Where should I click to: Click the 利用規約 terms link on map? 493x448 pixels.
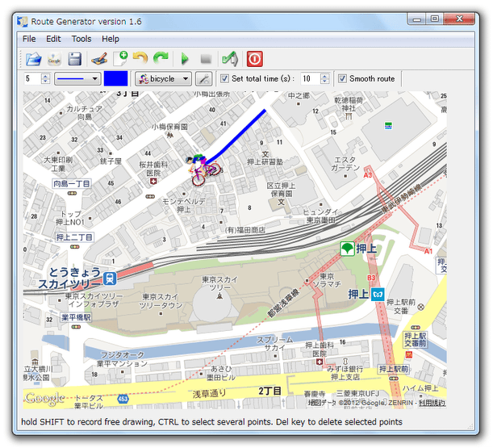(432, 403)
